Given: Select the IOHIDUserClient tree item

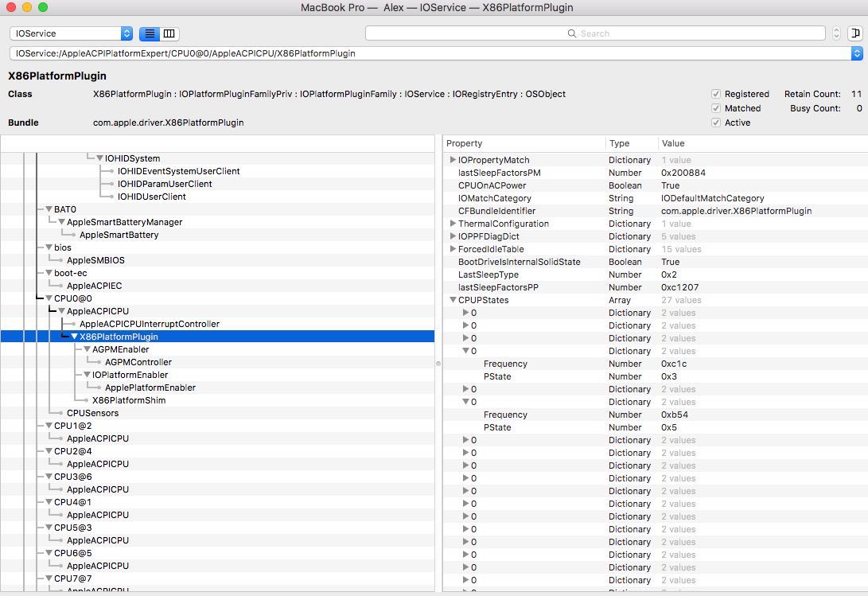Looking at the screenshot, I should (x=151, y=197).
